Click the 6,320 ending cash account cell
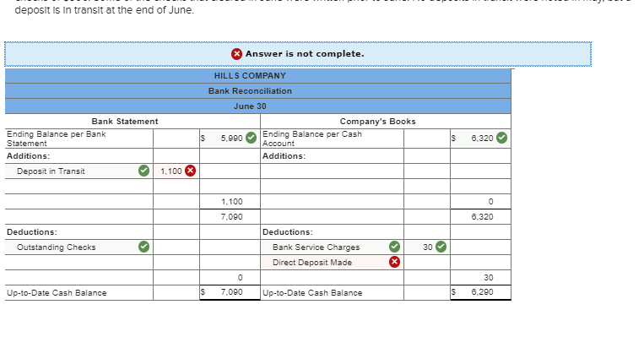Viewport: 644px width, 337px height. 480,139
